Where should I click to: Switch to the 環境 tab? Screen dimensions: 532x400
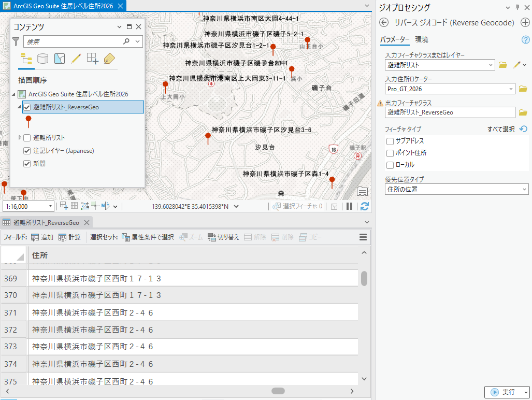point(421,39)
